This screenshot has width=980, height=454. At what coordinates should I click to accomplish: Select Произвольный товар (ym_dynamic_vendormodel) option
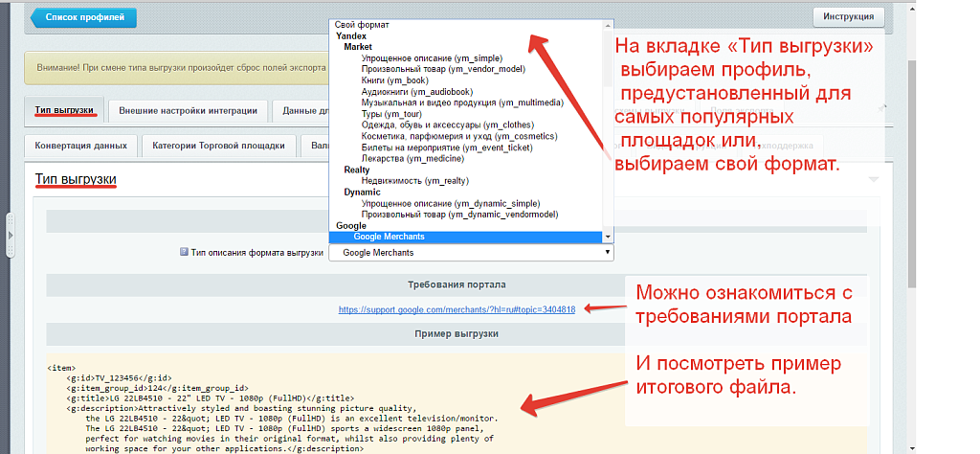pos(459,215)
